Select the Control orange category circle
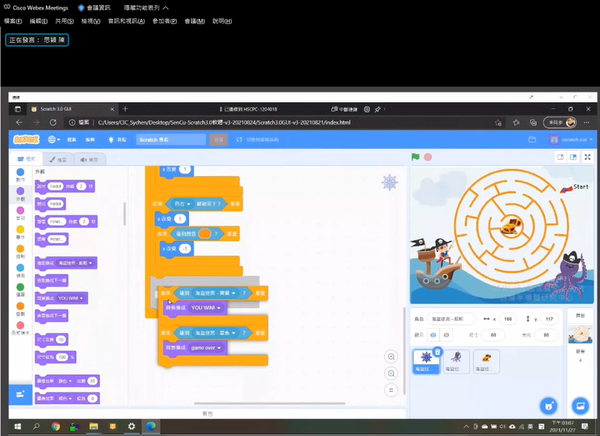This screenshot has height=436, width=600. pos(20,249)
